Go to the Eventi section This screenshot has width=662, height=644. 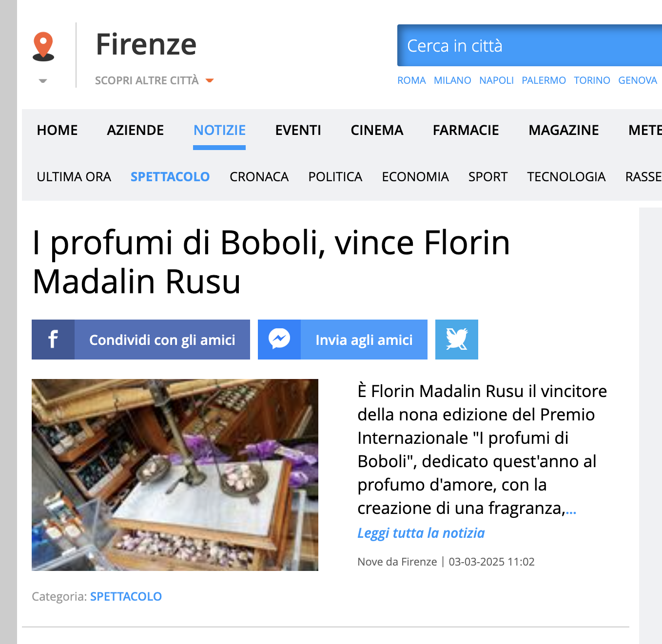point(298,130)
